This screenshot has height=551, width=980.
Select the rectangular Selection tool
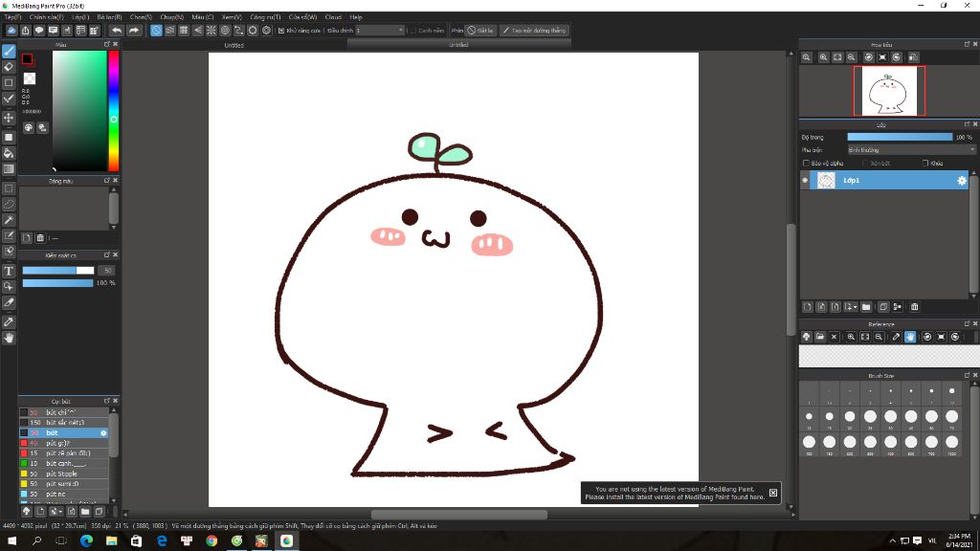tap(9, 188)
